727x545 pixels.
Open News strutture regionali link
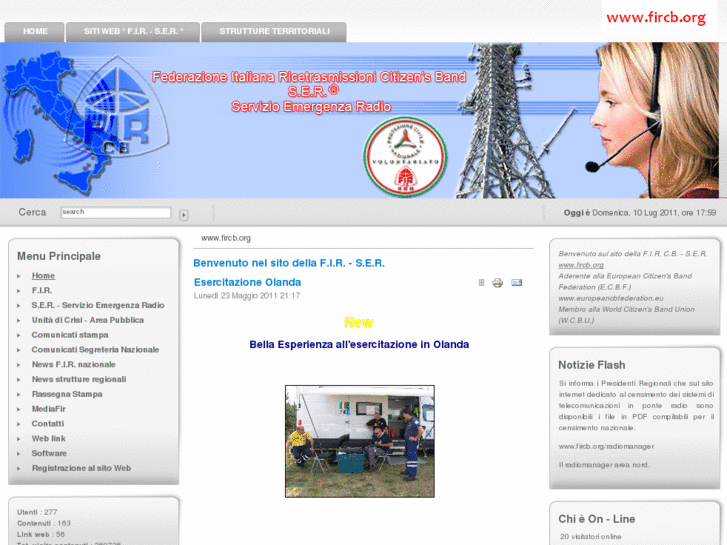point(79,379)
